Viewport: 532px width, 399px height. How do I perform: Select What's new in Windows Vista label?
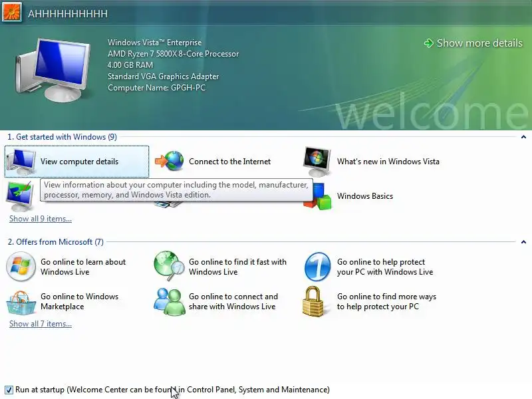(388, 162)
